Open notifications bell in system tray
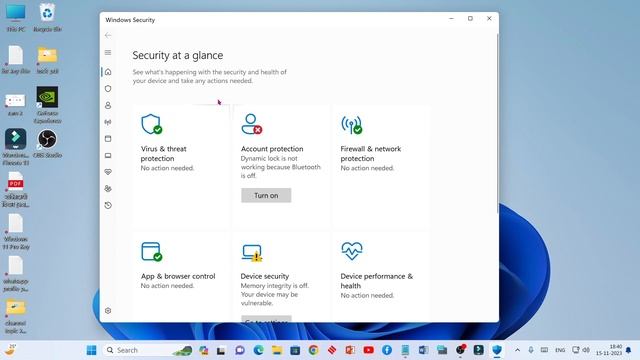 [x=629, y=350]
